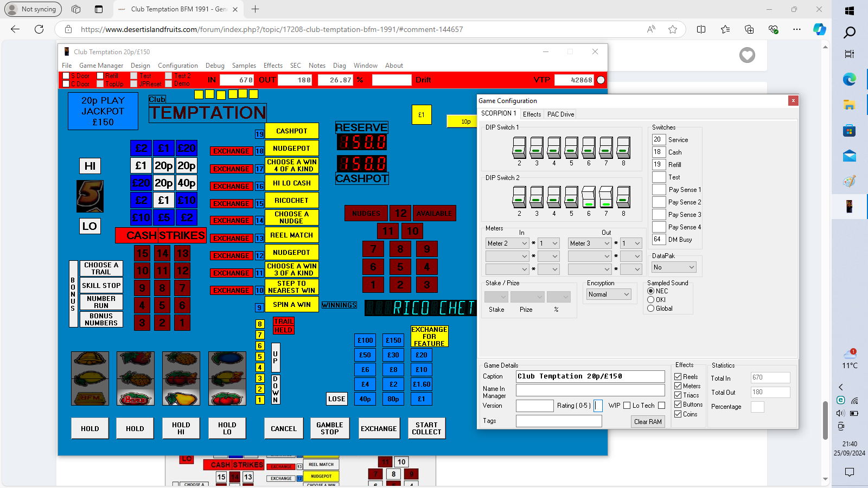Add page to favorites star icon
The height and width of the screenshot is (488, 868).
pyautogui.click(x=673, y=29)
